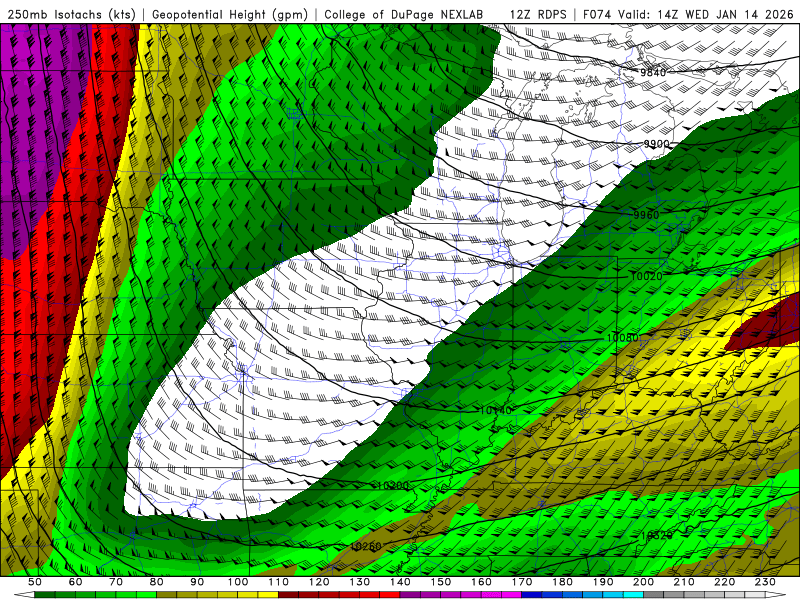Click the 110 value on color scale
Screen dimensions: 800x600
(x=279, y=582)
